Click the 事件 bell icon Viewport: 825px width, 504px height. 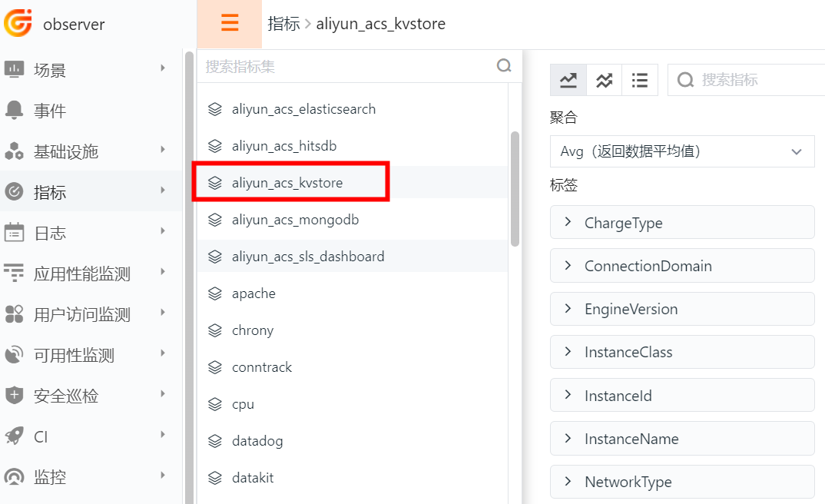click(14, 110)
